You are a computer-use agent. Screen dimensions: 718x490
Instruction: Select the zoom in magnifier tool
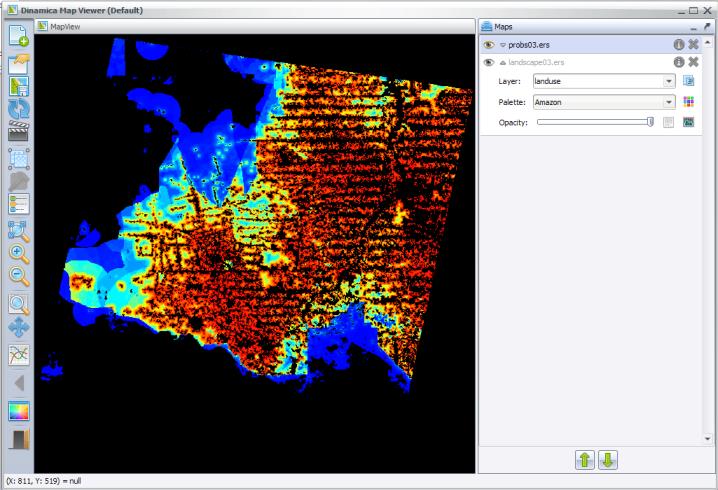(x=19, y=254)
